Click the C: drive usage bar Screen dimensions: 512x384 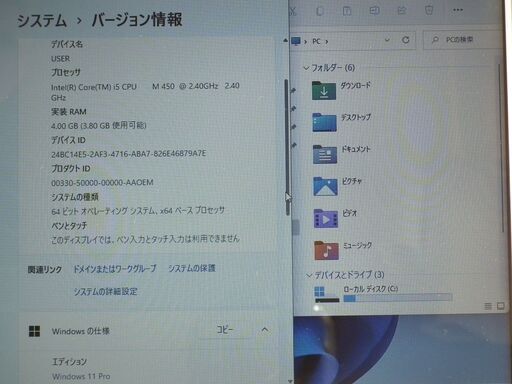398,298
